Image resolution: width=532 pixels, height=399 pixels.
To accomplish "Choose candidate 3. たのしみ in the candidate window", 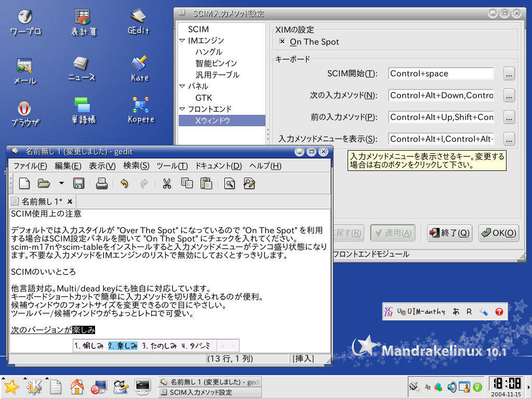I will (x=159, y=345).
